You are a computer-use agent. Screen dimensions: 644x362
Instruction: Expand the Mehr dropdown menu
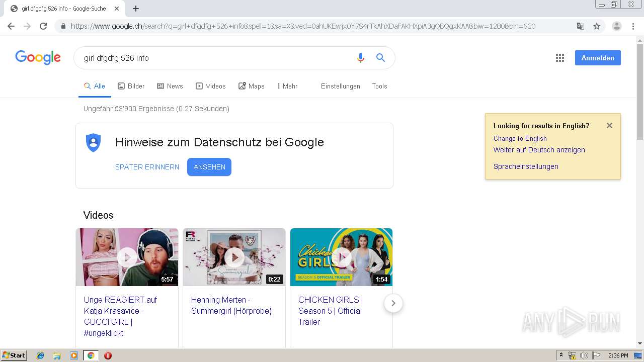(287, 86)
